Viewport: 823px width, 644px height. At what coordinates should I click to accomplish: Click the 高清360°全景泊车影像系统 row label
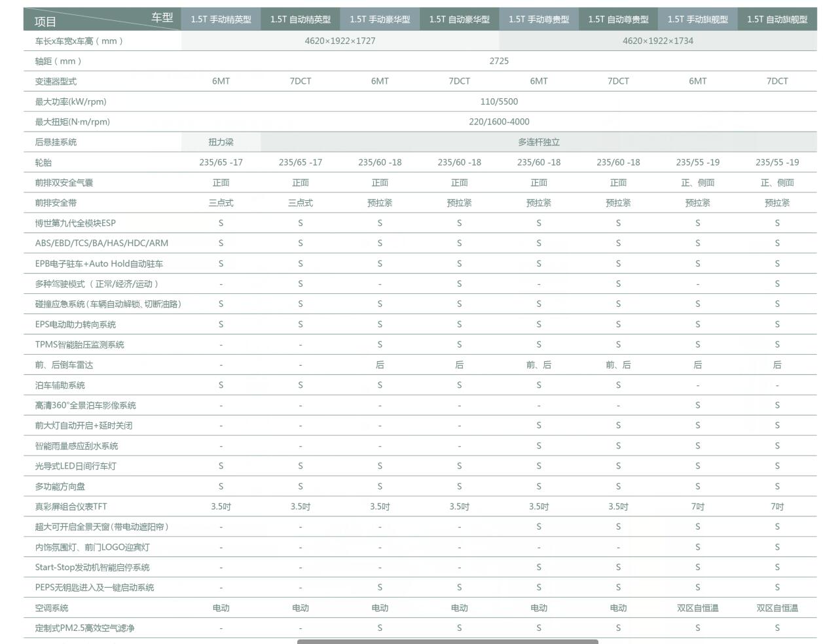point(85,406)
